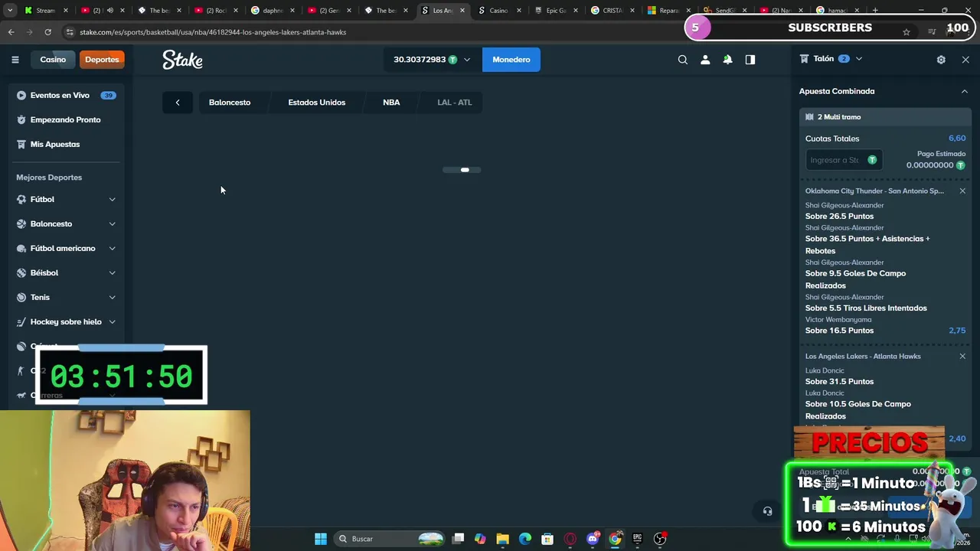Click the Sobre 31.5 Puntos selection
The image size is (980, 551).
(x=839, y=381)
